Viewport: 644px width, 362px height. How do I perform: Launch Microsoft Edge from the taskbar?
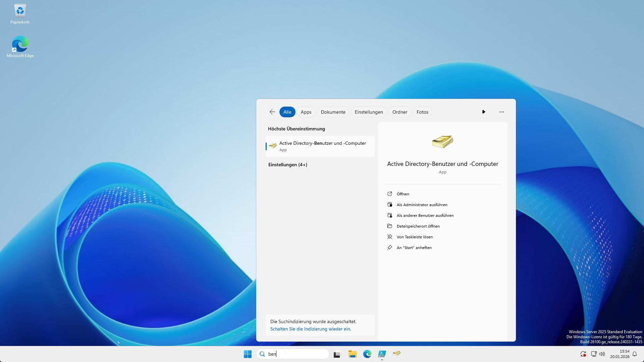click(367, 354)
